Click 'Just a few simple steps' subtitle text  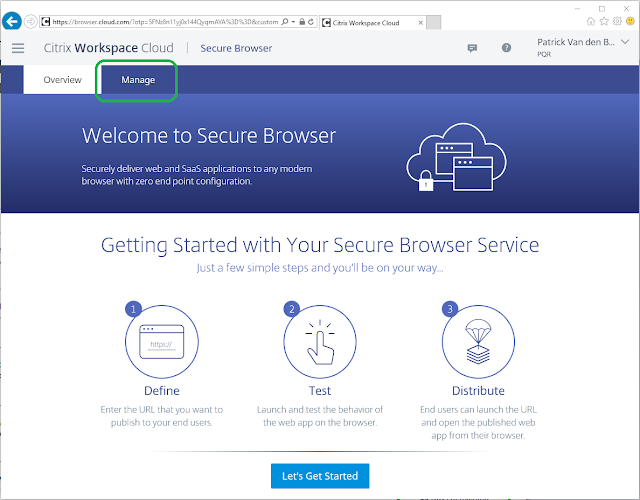point(320,268)
